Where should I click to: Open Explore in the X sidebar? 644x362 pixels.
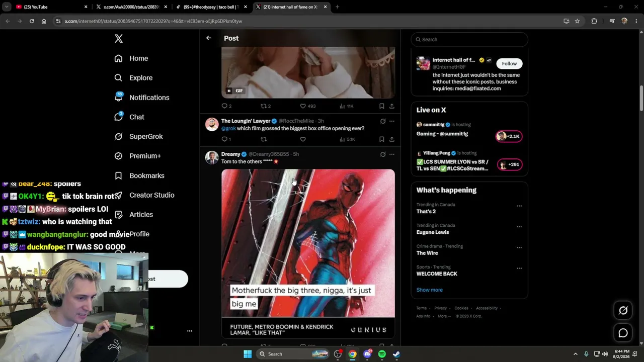pyautogui.click(x=133, y=78)
